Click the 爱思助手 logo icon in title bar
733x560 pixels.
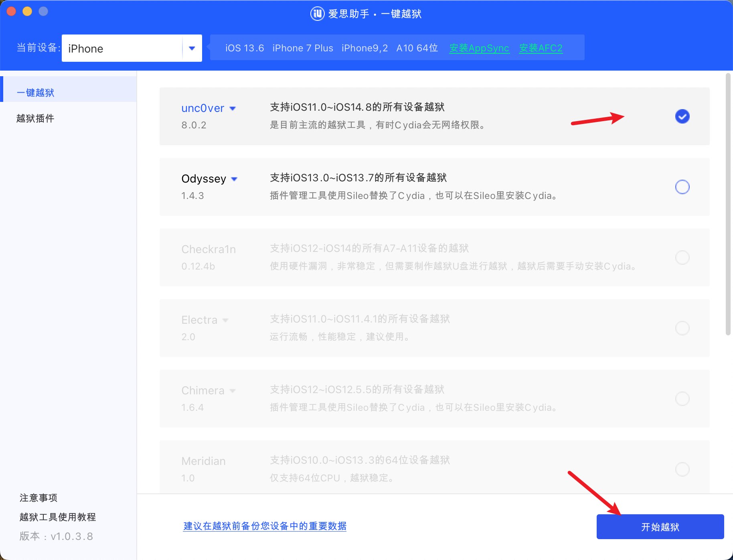tap(317, 14)
